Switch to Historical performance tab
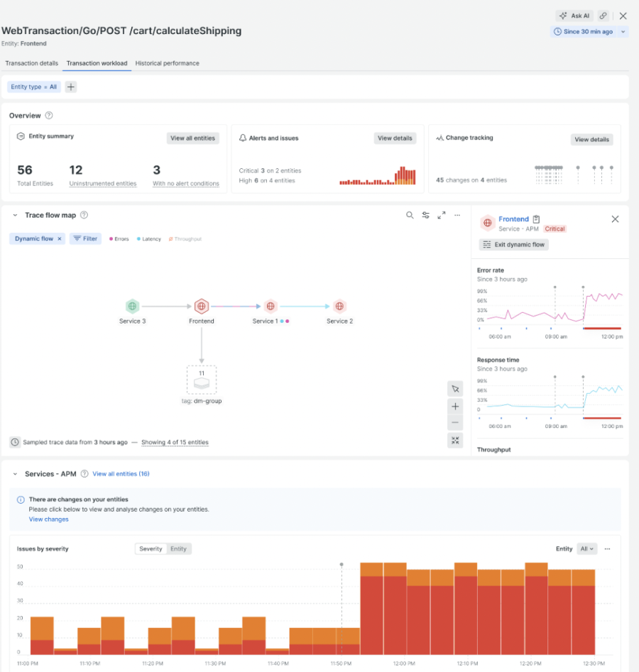Image resolution: width=639 pixels, height=672 pixels. [167, 63]
